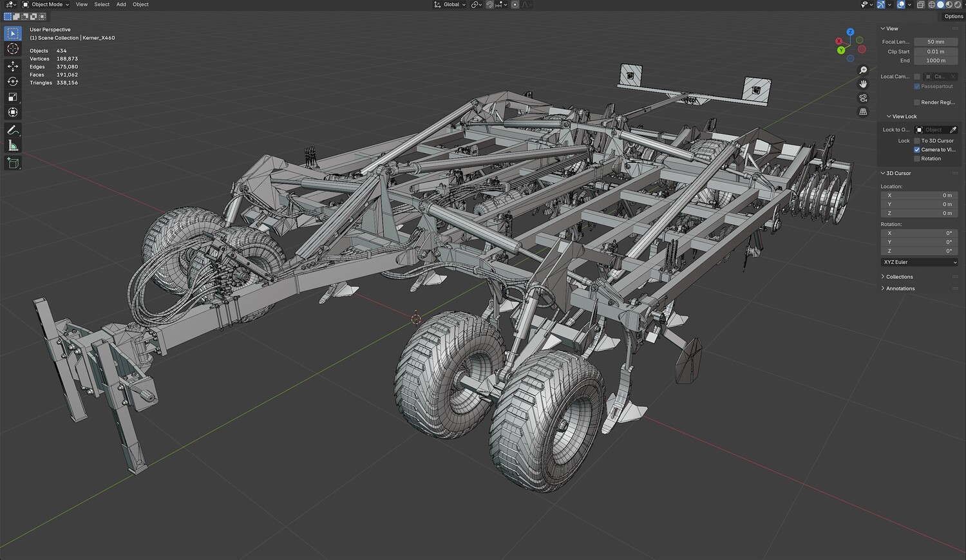The image size is (966, 560).
Task: Choose the Annotate tool
Action: pyautogui.click(x=13, y=130)
